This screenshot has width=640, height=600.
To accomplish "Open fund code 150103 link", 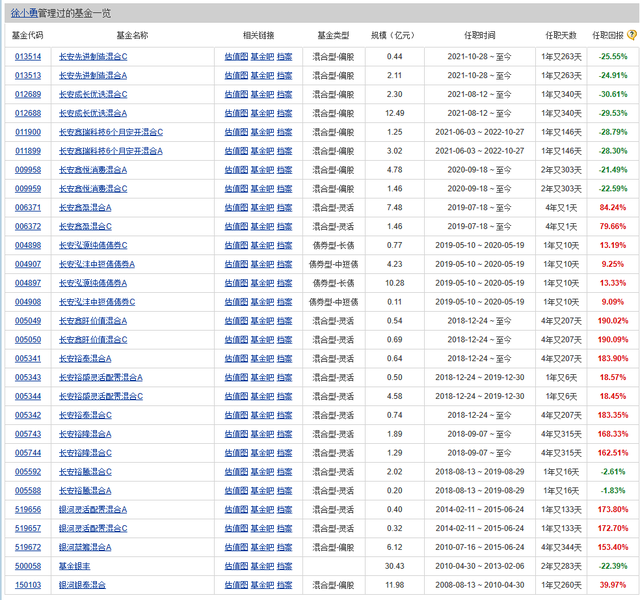I will pos(28,585).
